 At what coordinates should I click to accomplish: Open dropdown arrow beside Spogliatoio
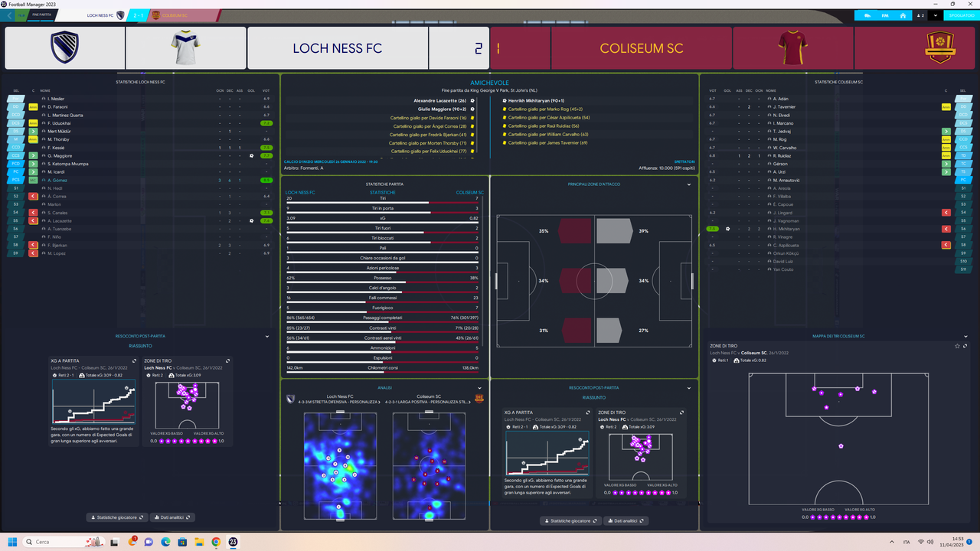[x=936, y=15]
